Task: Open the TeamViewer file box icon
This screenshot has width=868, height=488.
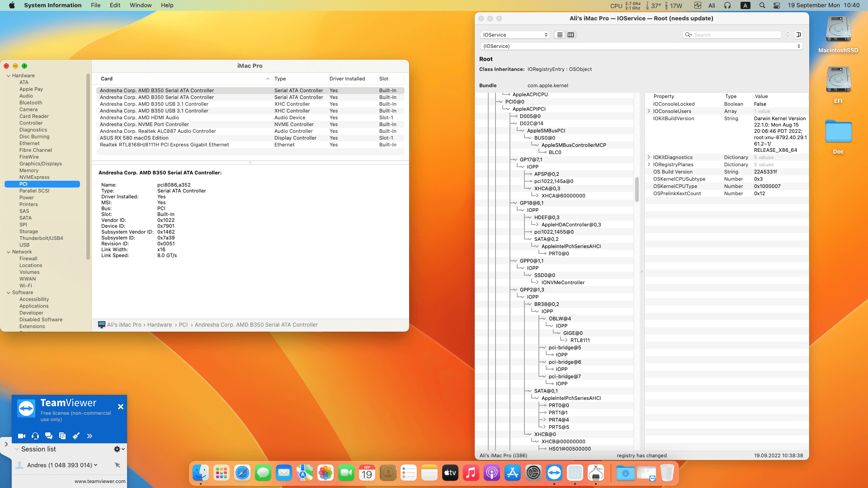Action: pos(62,436)
